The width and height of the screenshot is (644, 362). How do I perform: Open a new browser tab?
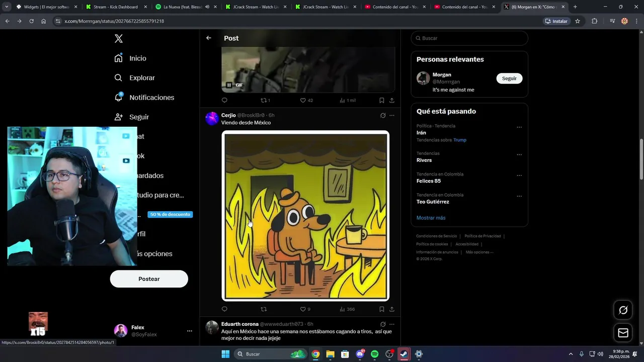click(575, 7)
